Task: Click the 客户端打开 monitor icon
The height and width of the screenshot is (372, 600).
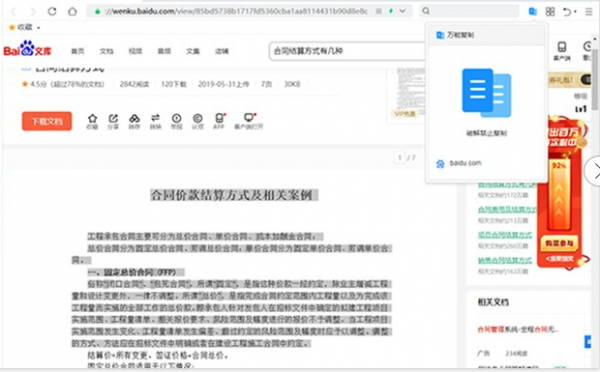Action: coord(249,121)
